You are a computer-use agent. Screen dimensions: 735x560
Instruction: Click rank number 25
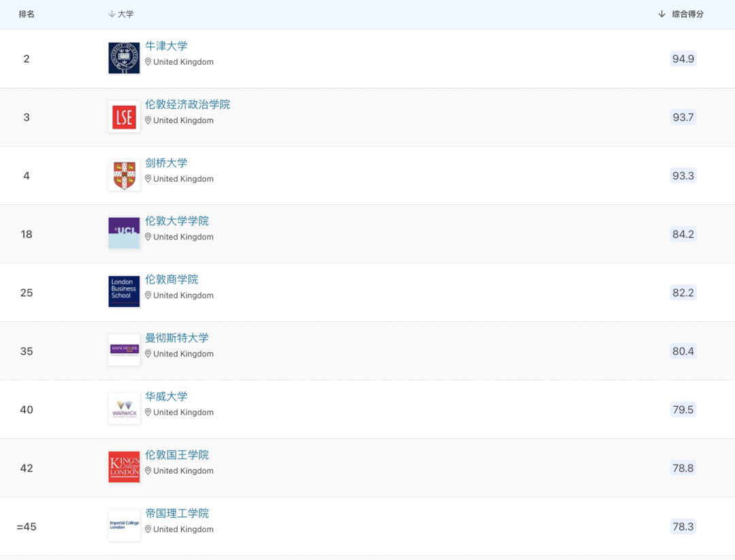coord(27,293)
